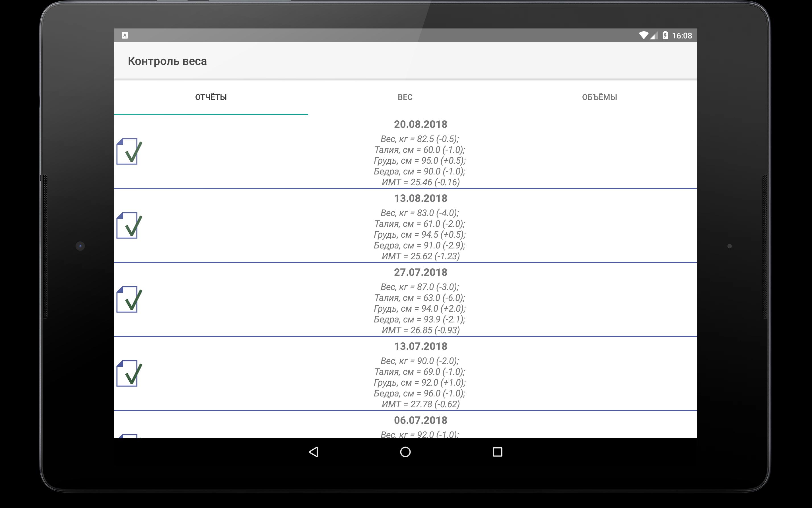Click 'ИМТ = 26.85 (-0.93)' line
Image resolution: width=812 pixels, height=508 pixels.
tap(421, 330)
